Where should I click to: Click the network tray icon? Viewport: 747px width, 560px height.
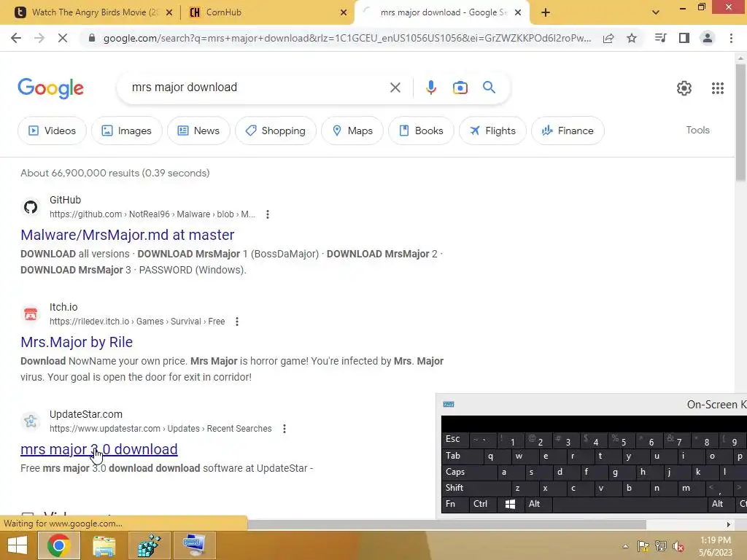tap(661, 546)
